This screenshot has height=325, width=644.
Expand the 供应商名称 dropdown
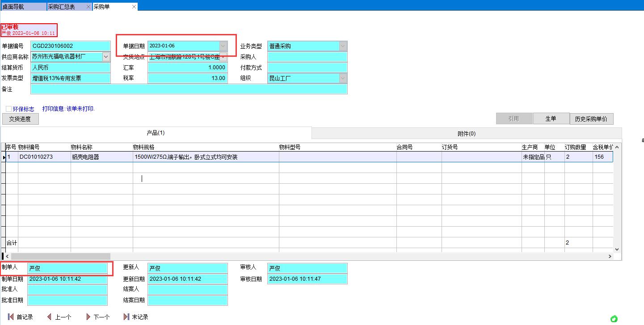pos(106,57)
